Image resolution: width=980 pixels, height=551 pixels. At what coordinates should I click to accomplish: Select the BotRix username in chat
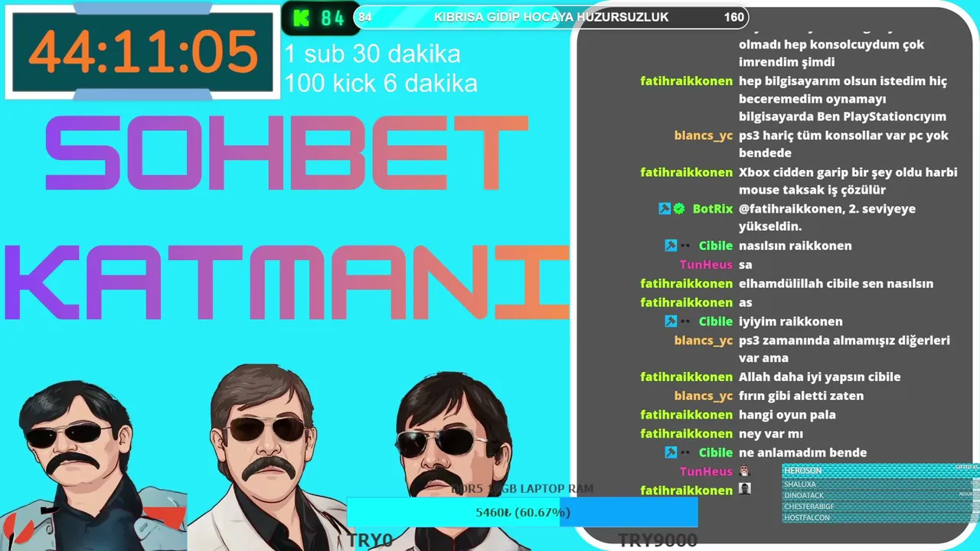pyautogui.click(x=713, y=208)
